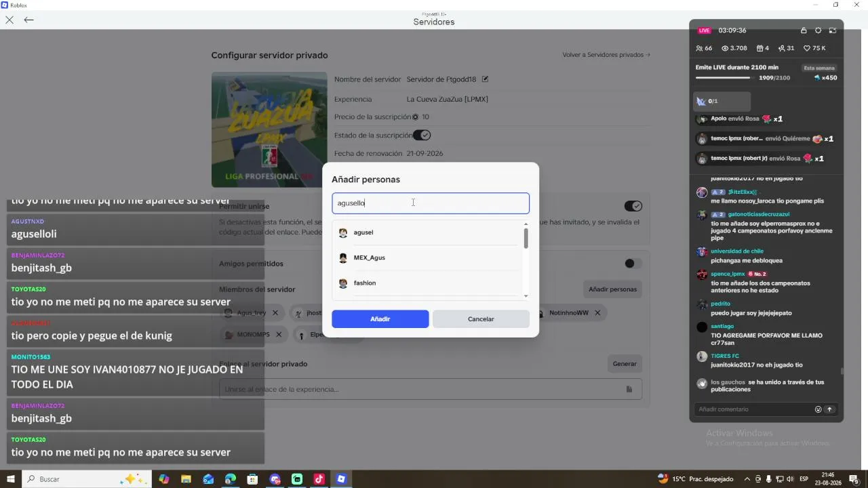Open the Windows notification center icon

[x=854, y=479]
